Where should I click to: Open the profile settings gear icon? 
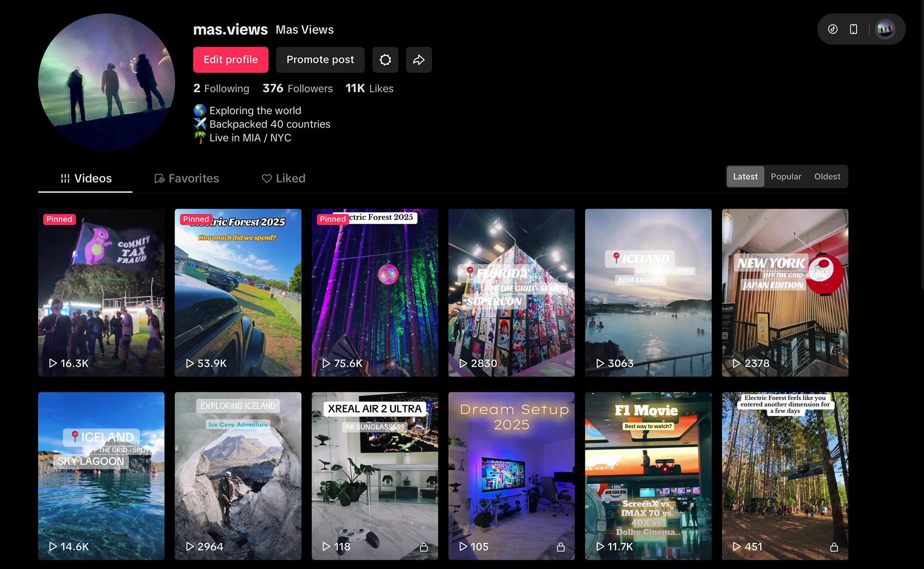[x=385, y=60]
